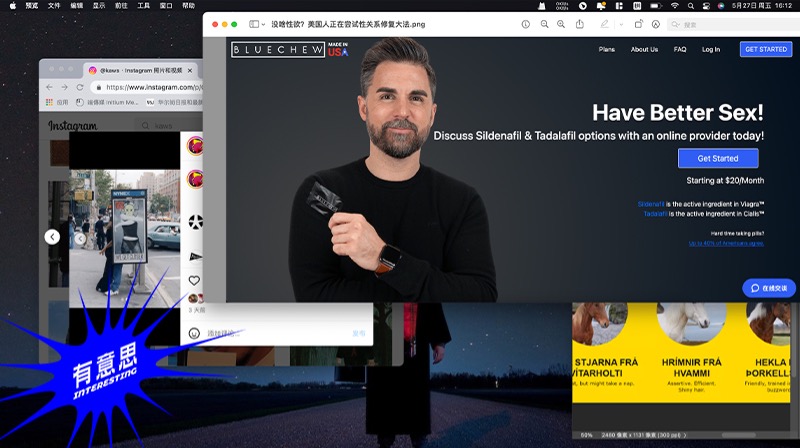Open the FAQ link
The image size is (800, 448).
tap(680, 49)
